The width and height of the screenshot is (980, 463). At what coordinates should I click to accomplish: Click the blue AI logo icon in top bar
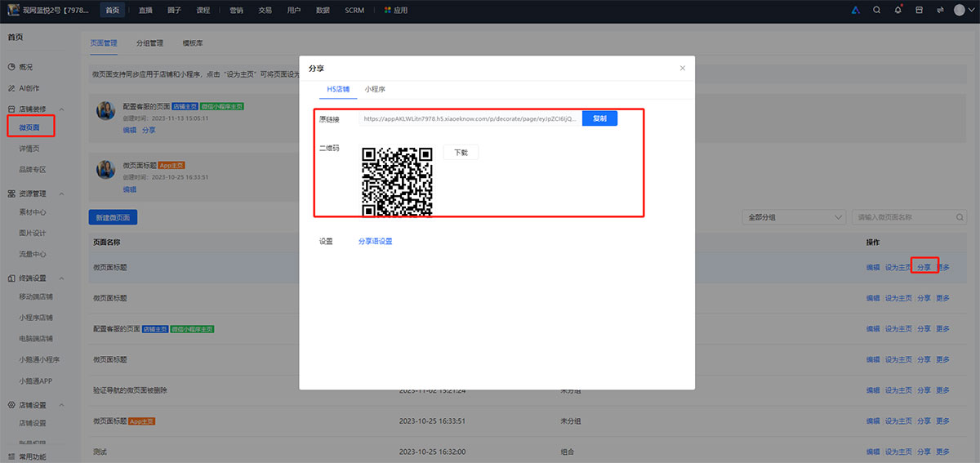pos(855,11)
